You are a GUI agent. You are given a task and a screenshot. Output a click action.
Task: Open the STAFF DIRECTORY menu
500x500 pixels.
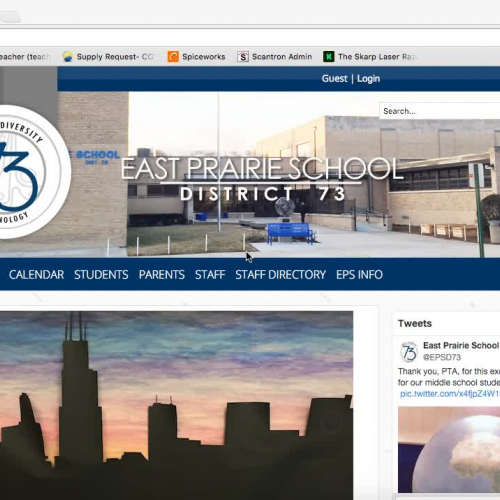click(x=280, y=275)
